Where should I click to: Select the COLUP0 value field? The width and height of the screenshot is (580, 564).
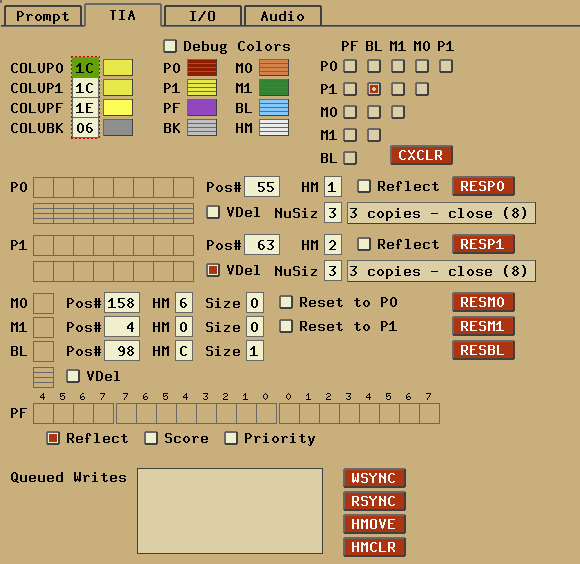click(85, 68)
